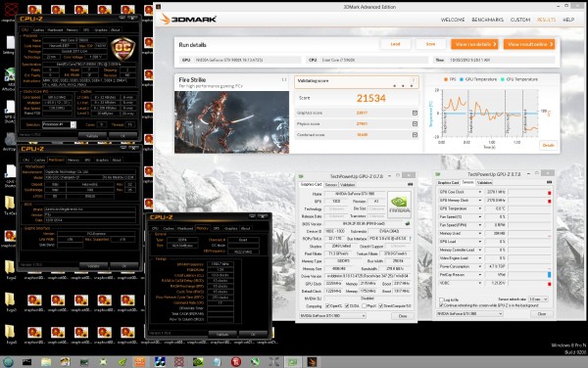Open HELP in the 3DMark menu
The image size is (588, 368).
coord(568,20)
